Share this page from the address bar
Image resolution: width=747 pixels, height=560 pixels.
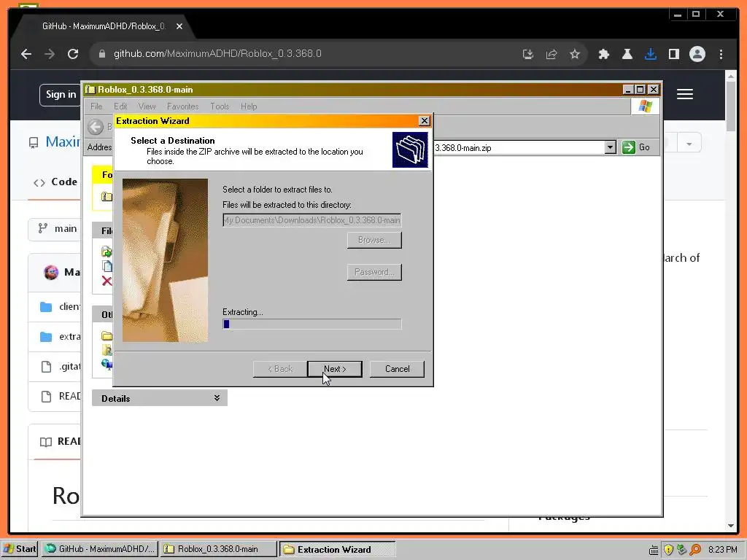click(x=551, y=54)
